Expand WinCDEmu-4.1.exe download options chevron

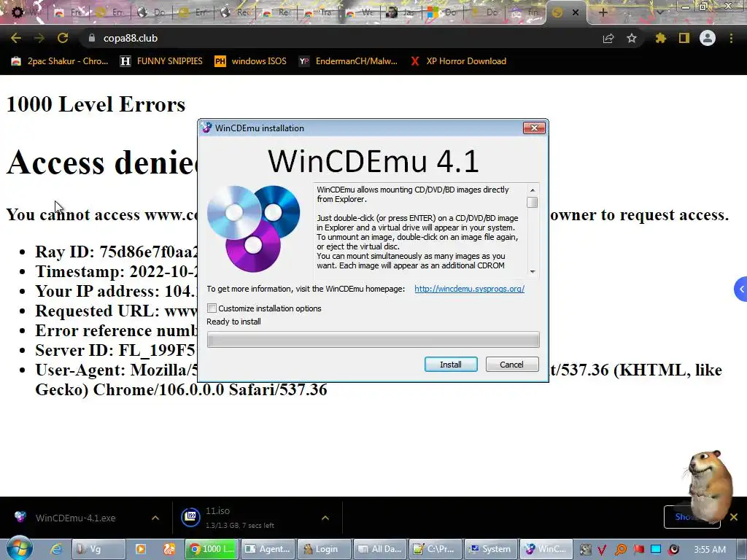tap(155, 518)
